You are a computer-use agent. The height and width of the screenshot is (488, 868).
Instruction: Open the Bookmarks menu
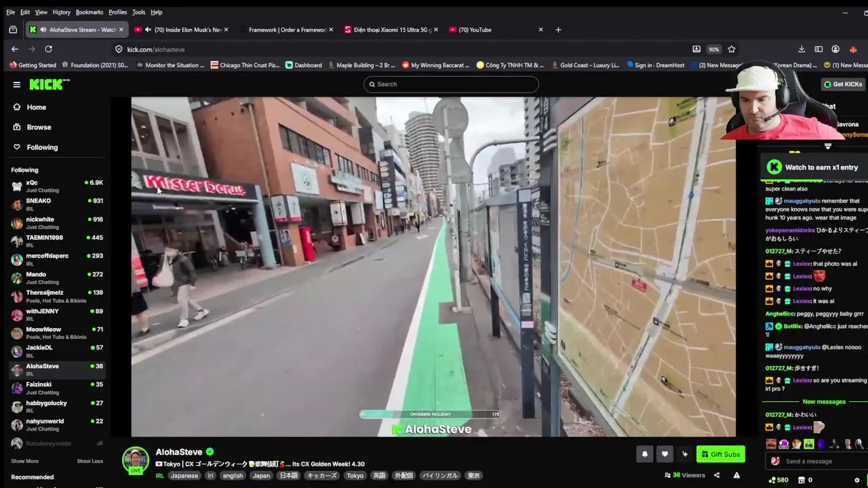coord(90,12)
